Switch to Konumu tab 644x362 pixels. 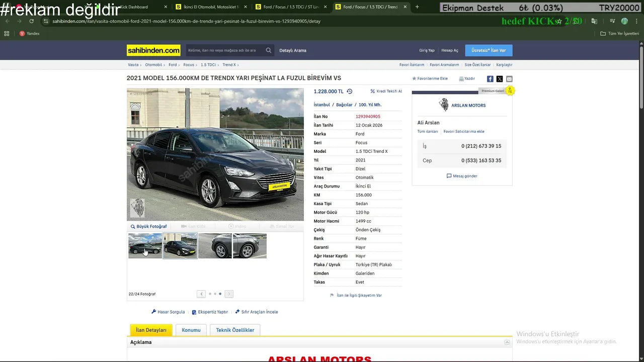[x=191, y=330]
